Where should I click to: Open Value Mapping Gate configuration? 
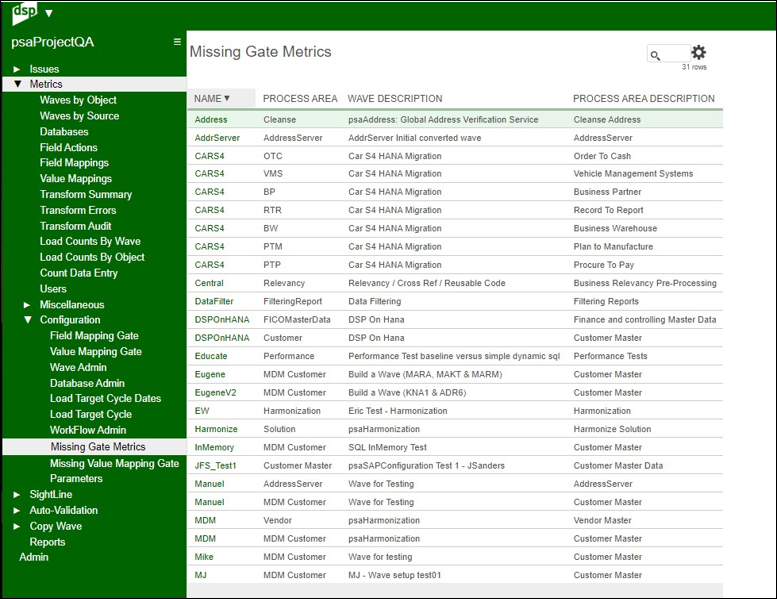pyautogui.click(x=96, y=352)
